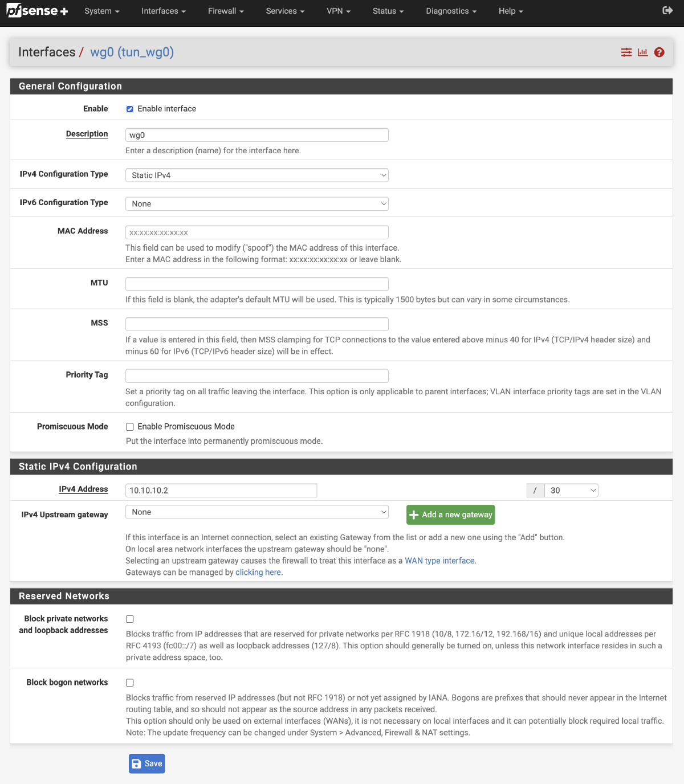Click the Description field label link
This screenshot has width=684, height=784.
coord(87,134)
